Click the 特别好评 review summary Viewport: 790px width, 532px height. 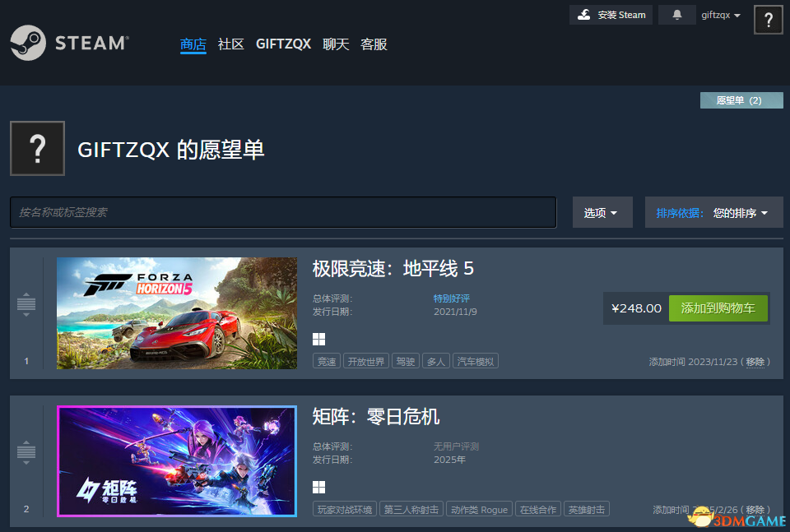coord(452,298)
